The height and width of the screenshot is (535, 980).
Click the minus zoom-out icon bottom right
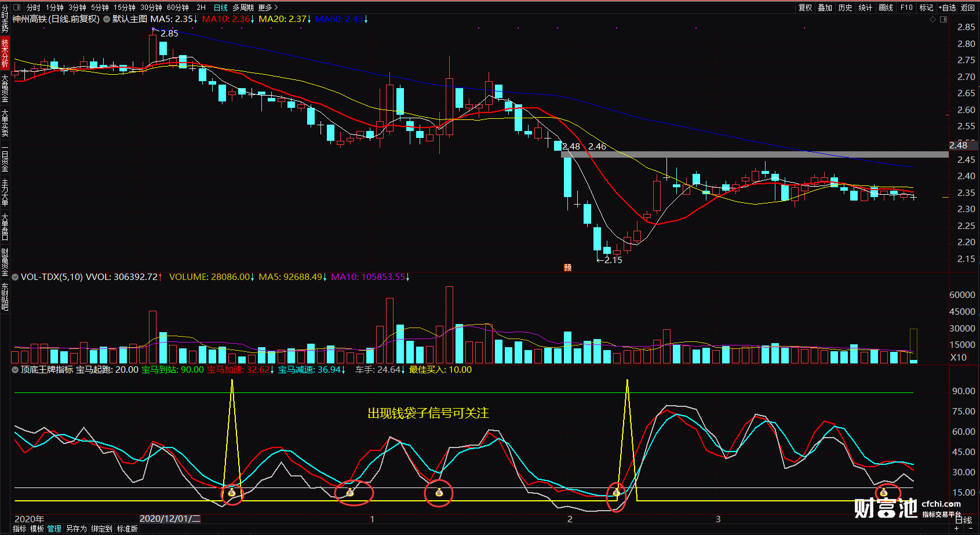[x=970, y=529]
